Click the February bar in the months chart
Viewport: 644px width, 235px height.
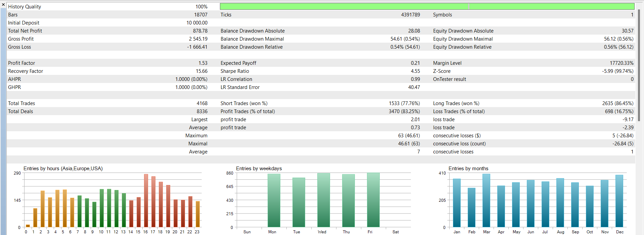click(x=471, y=207)
